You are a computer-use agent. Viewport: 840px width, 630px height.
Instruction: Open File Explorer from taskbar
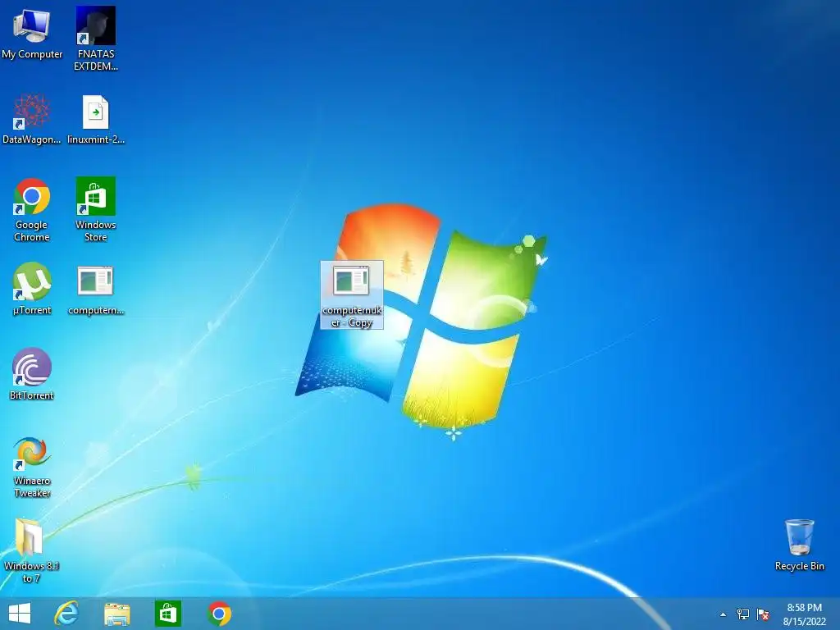[x=116, y=614]
